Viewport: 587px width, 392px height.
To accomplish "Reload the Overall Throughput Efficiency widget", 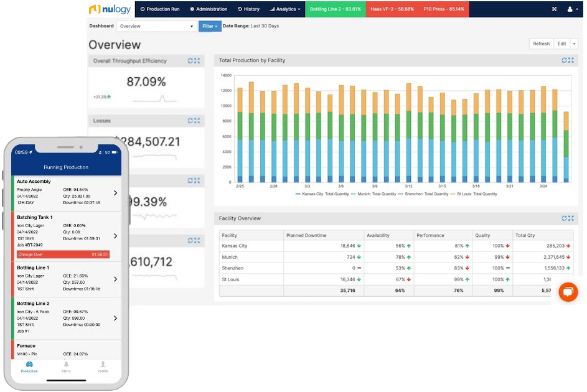I will point(190,61).
